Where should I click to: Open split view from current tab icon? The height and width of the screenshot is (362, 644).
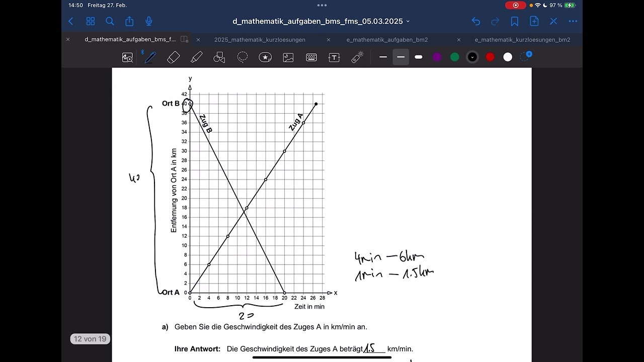point(185,39)
